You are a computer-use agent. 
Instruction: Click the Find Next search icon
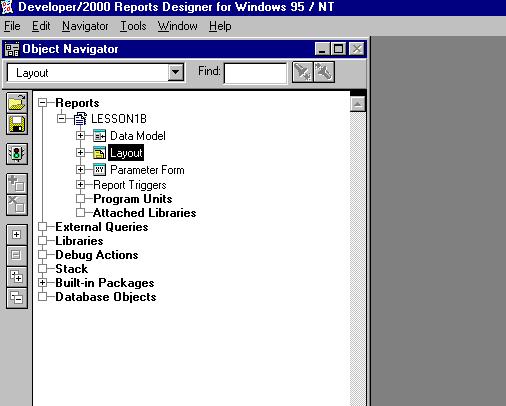(302, 72)
